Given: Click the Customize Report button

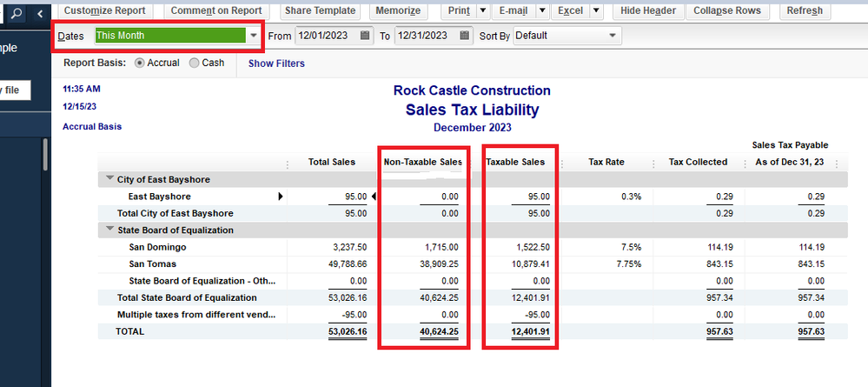Looking at the screenshot, I should pos(106,10).
